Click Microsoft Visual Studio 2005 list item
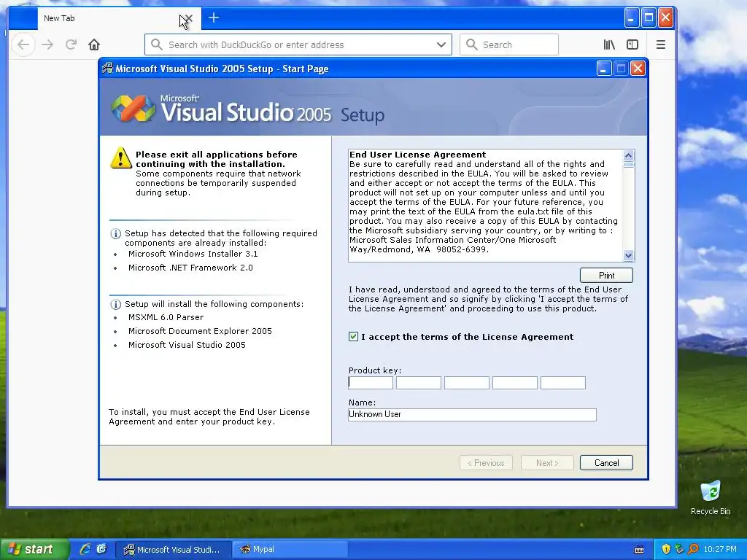Viewport: 747px width, 560px height. click(187, 345)
